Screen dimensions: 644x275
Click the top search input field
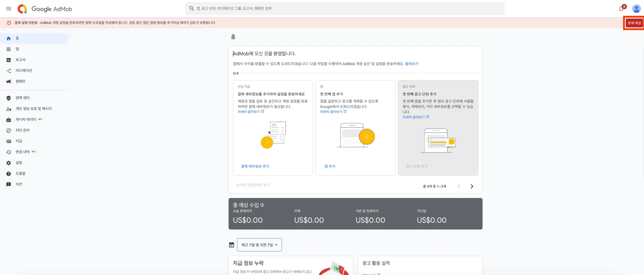coord(345,8)
